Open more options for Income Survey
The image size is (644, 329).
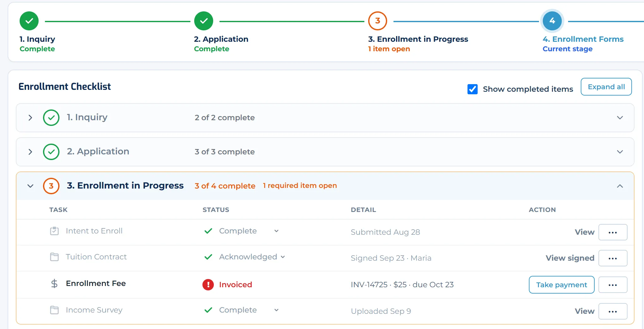pyautogui.click(x=613, y=312)
